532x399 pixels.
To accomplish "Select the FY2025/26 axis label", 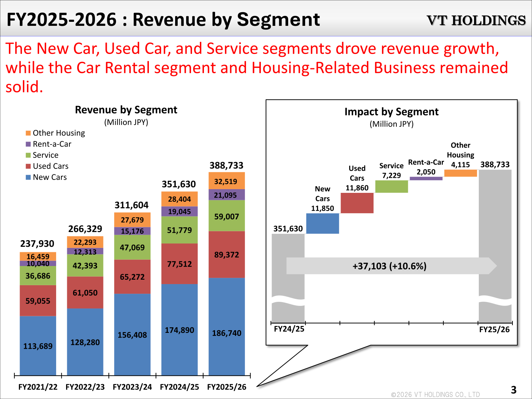I will (x=227, y=387).
